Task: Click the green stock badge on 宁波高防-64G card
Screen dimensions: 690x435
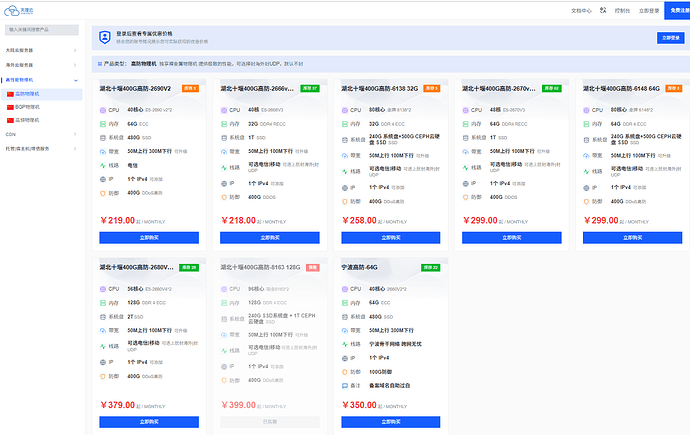Action: coord(430,267)
